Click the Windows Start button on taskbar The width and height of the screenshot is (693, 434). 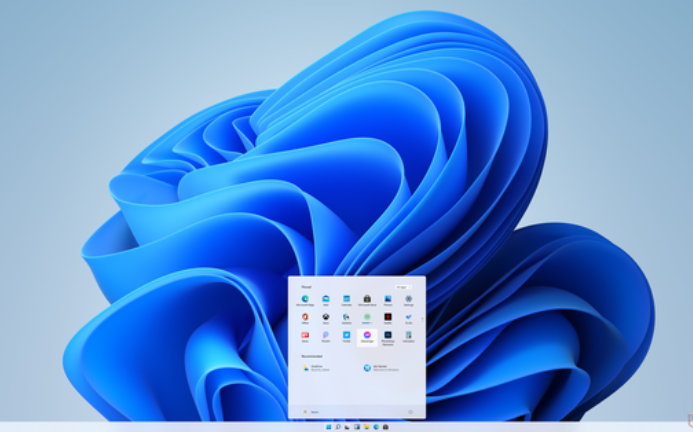[x=328, y=427]
